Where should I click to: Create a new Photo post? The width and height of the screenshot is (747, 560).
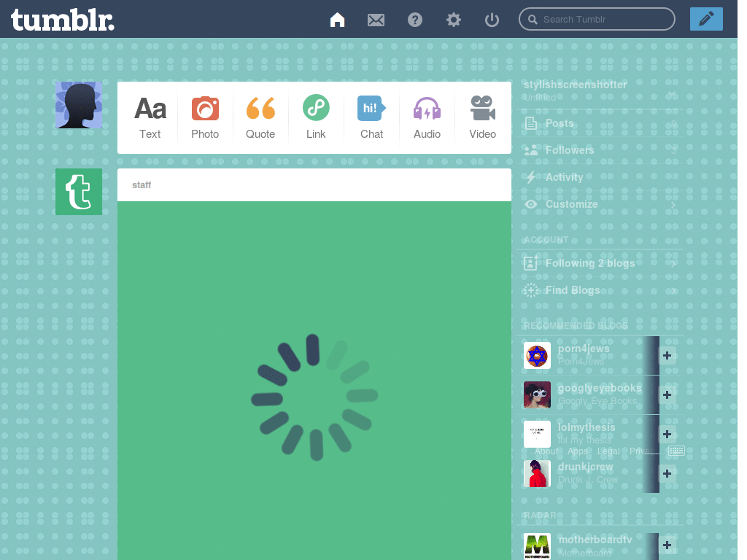tap(205, 117)
